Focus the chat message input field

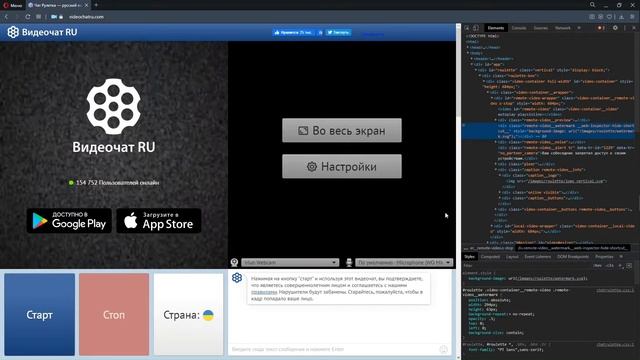point(333,349)
